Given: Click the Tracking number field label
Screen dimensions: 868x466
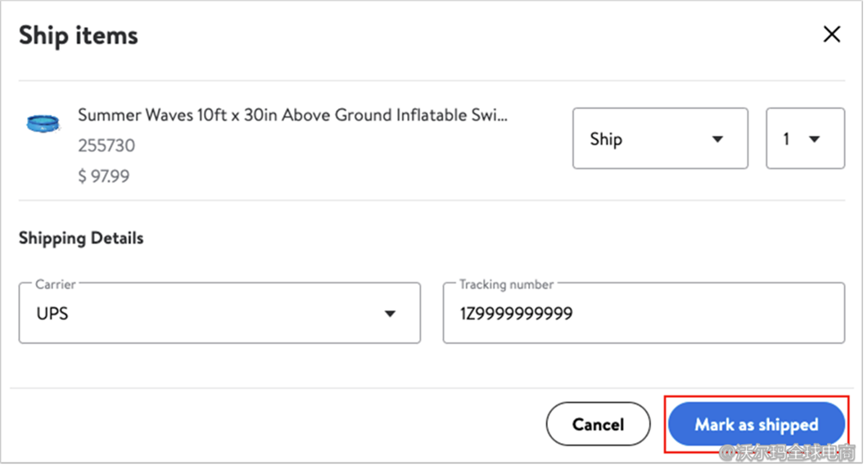Looking at the screenshot, I should (x=506, y=284).
